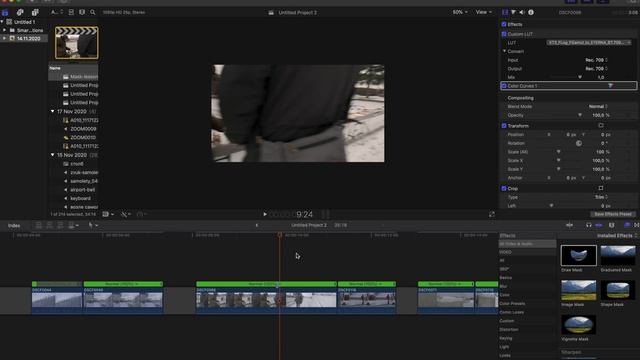Collapse the 17 Nov 2020 group
640x360 pixels.
click(53, 111)
